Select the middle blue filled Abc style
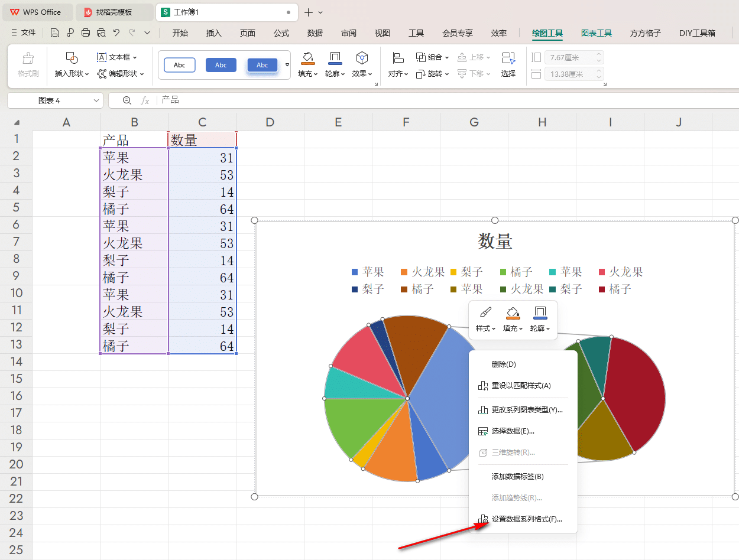The height and width of the screenshot is (560, 739). [x=221, y=65]
